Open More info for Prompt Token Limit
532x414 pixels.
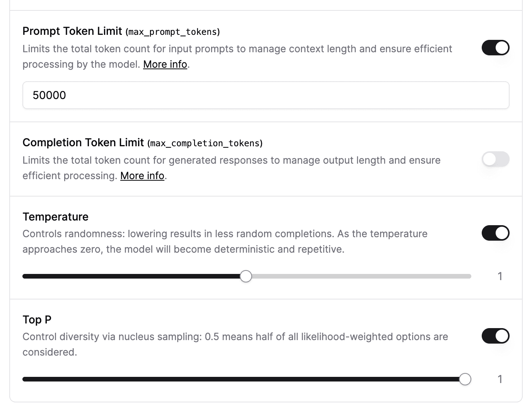pos(165,64)
